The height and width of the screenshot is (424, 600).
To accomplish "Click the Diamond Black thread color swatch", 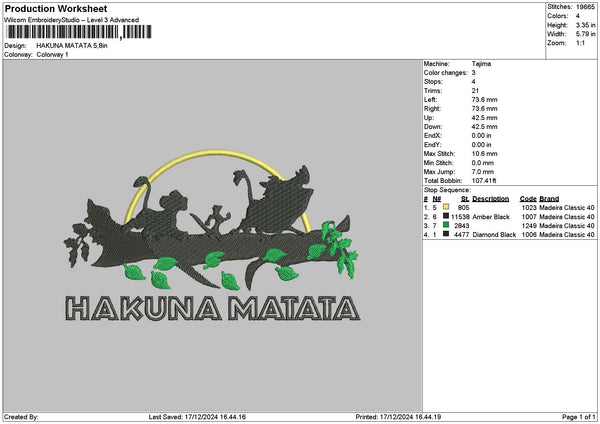I will coord(446,234).
